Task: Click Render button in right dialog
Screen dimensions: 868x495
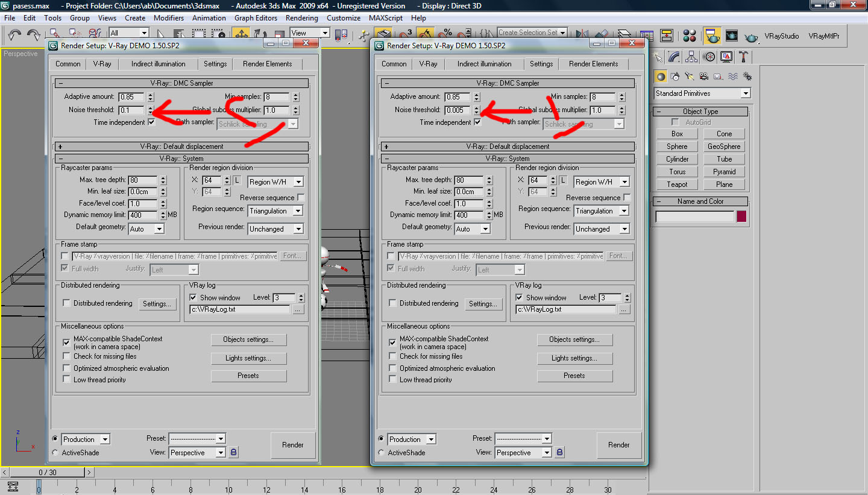Action: 618,445
